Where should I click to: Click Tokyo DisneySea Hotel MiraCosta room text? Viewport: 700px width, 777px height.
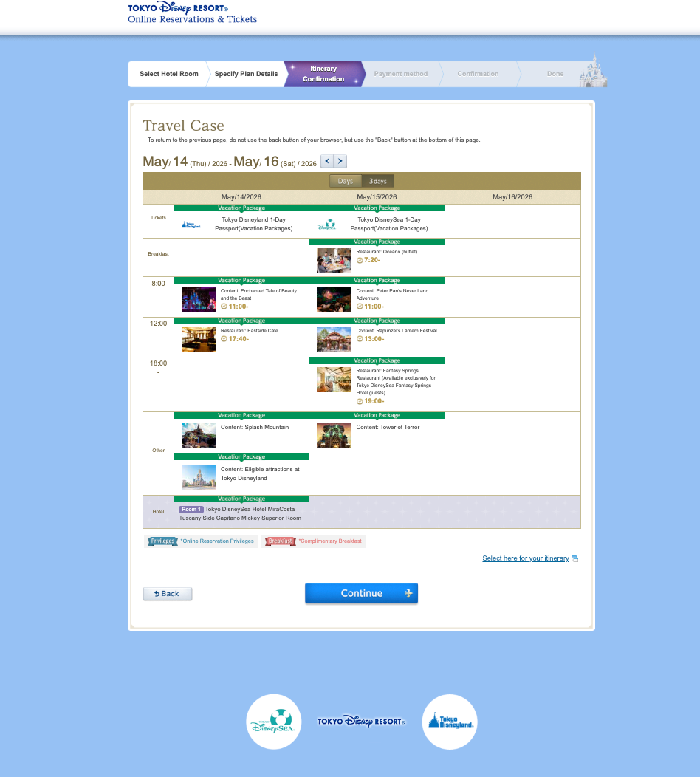coord(240,513)
